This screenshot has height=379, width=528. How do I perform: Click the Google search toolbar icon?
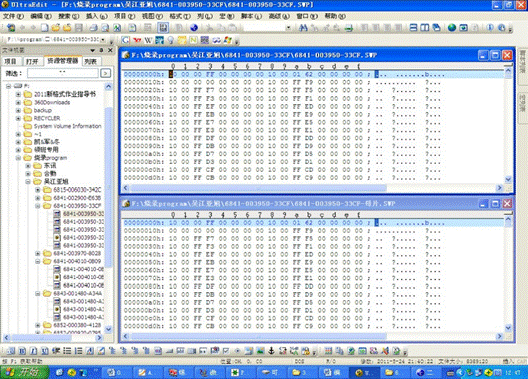click(125, 40)
